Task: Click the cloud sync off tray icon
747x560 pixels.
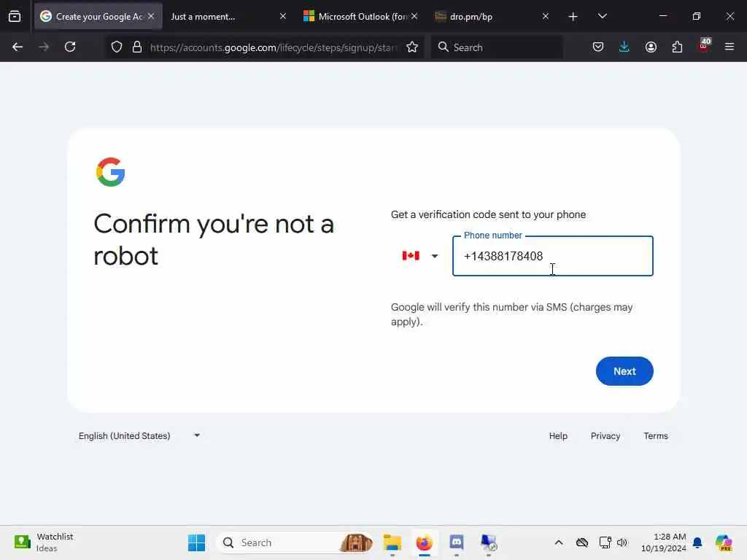Action: (x=581, y=542)
